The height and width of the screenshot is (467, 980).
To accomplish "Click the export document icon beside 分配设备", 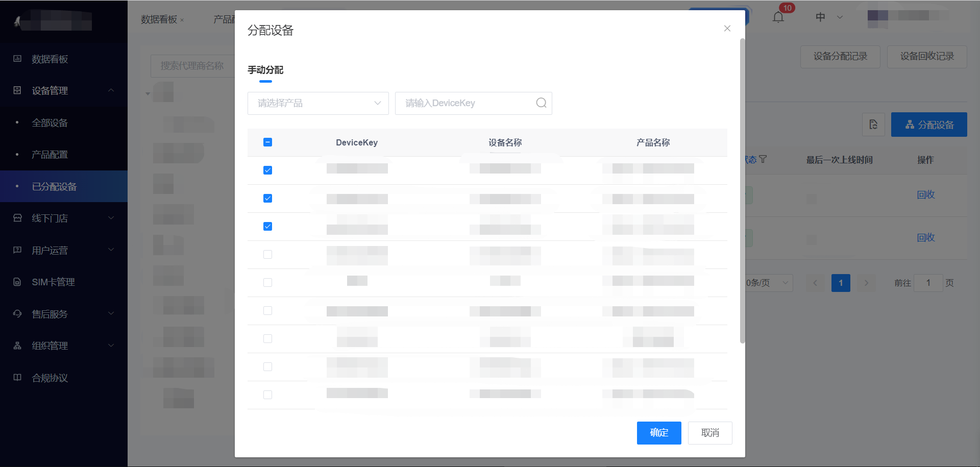I will (x=873, y=125).
